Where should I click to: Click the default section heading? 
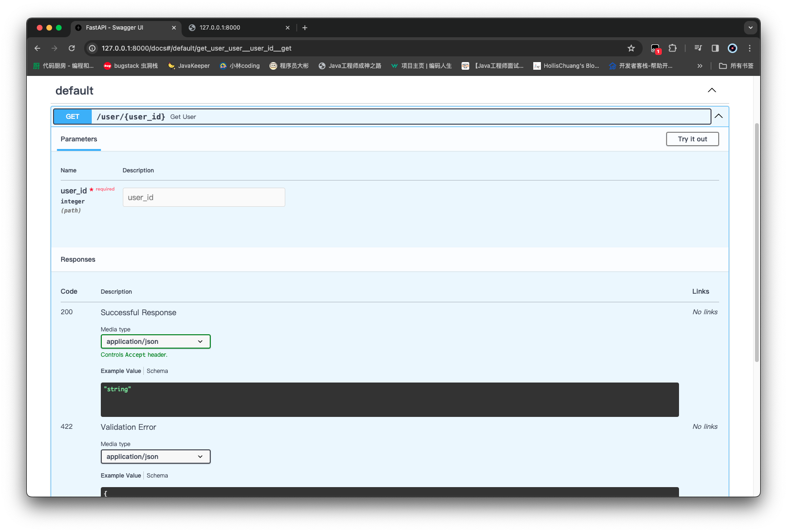click(x=75, y=91)
